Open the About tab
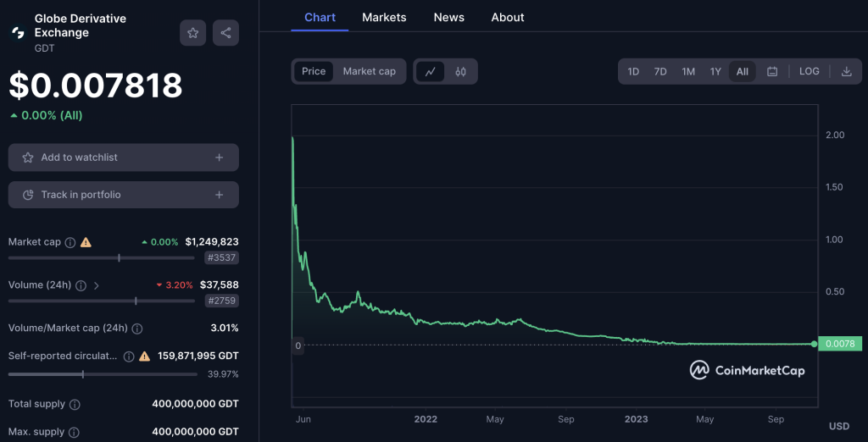This screenshot has width=868, height=442. 508,17
